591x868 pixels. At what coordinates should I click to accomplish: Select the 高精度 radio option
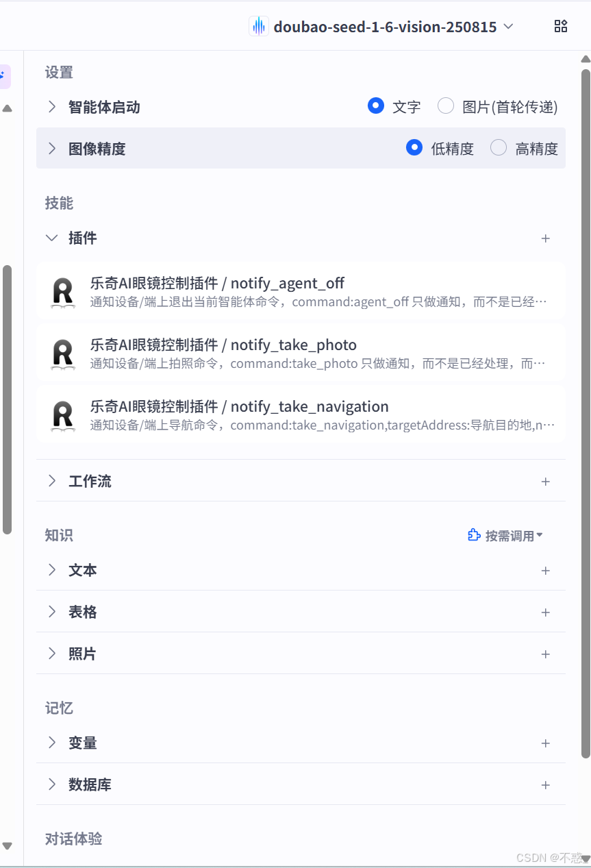[x=499, y=147]
